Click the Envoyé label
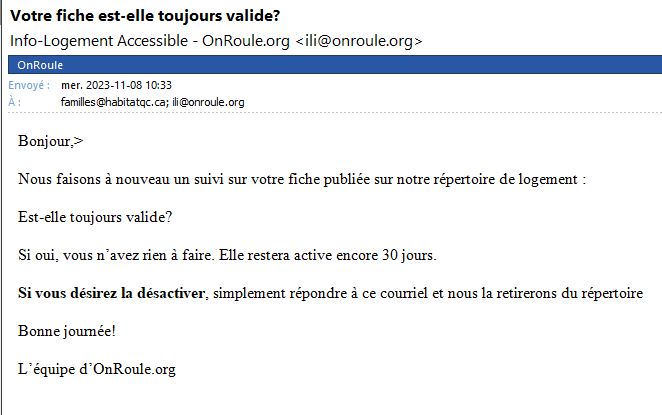 (29, 85)
